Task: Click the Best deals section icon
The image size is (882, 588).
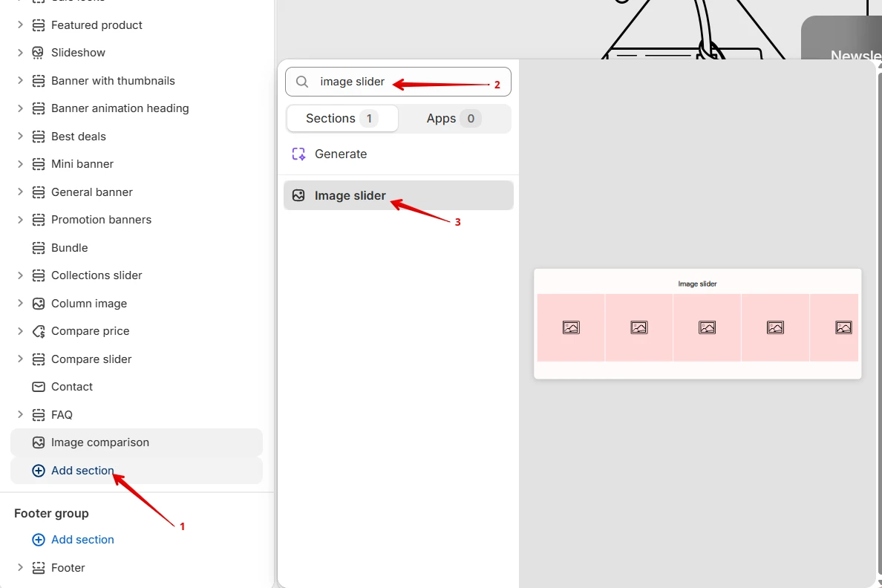Action: pyautogui.click(x=39, y=137)
